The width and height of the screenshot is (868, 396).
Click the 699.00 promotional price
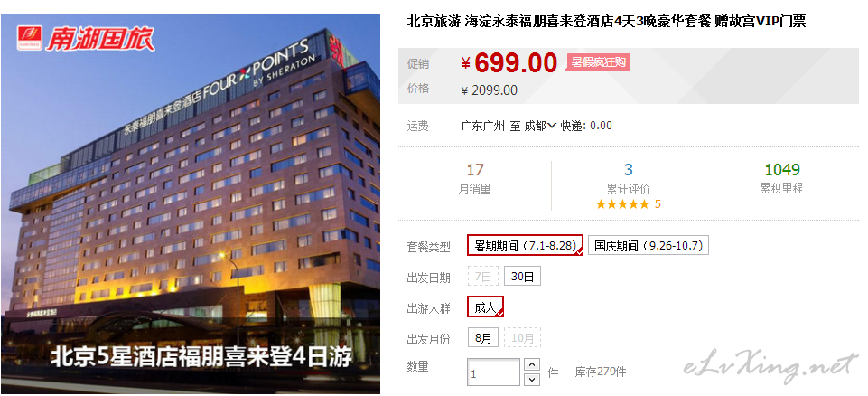pyautogui.click(x=516, y=62)
